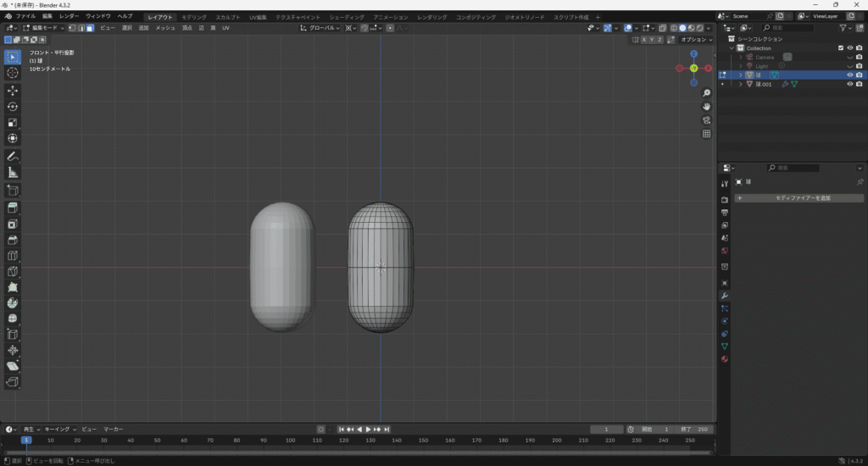This screenshot has width=868, height=466.
Task: Select the Annotate pencil tool
Action: pos(12,157)
